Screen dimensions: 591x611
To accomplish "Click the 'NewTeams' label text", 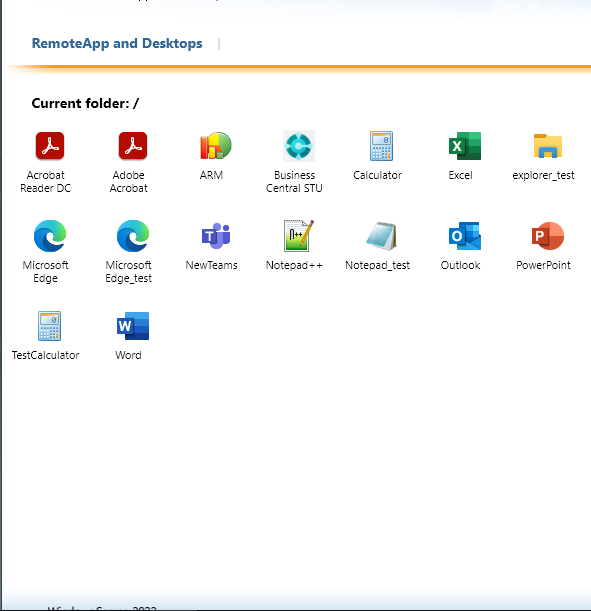I will (x=212, y=265).
